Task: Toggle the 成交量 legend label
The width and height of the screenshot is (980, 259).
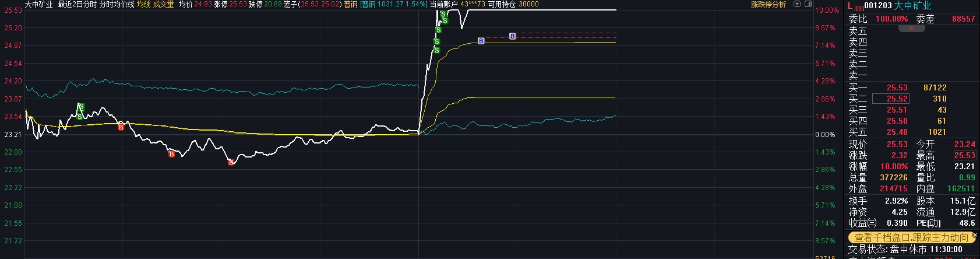Action: click(x=163, y=4)
